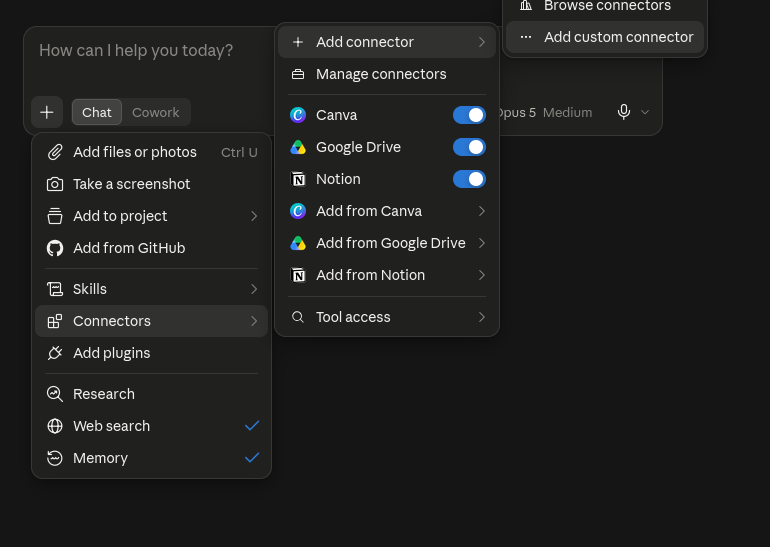Click Canva logo beside Add from Canva
The image size is (770, 547).
click(x=298, y=211)
